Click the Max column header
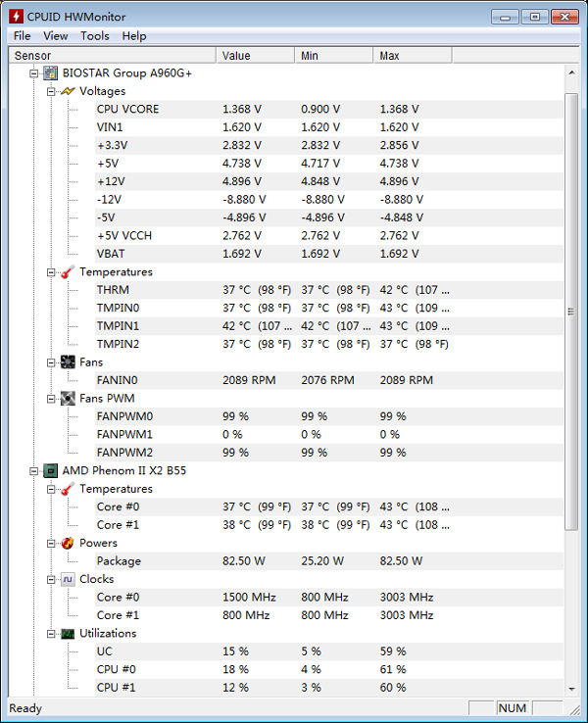The width and height of the screenshot is (588, 723). click(x=413, y=56)
